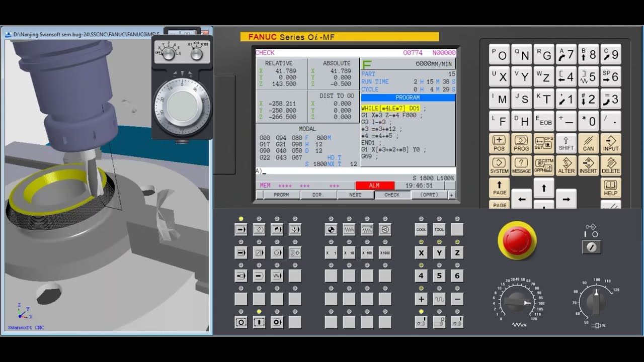Screen dimensions: 644x362
Task: Click the plus direction jog key
Action: pyautogui.click(x=421, y=299)
